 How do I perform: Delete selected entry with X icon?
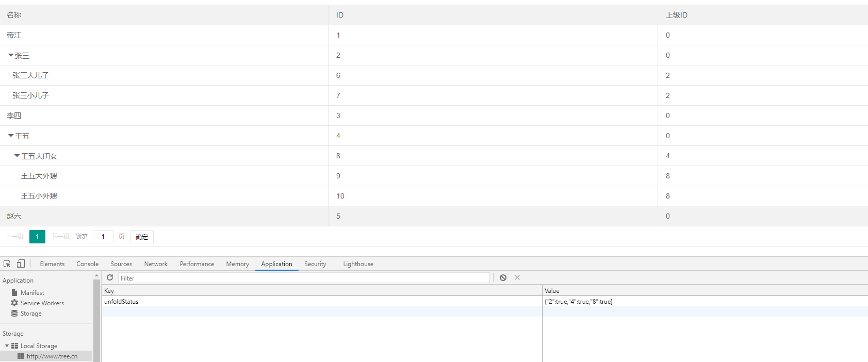(517, 278)
